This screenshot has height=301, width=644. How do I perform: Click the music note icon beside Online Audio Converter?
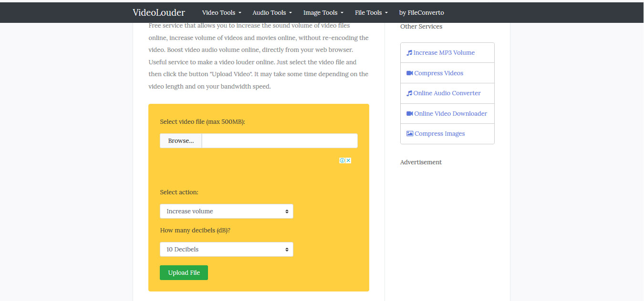tap(409, 93)
